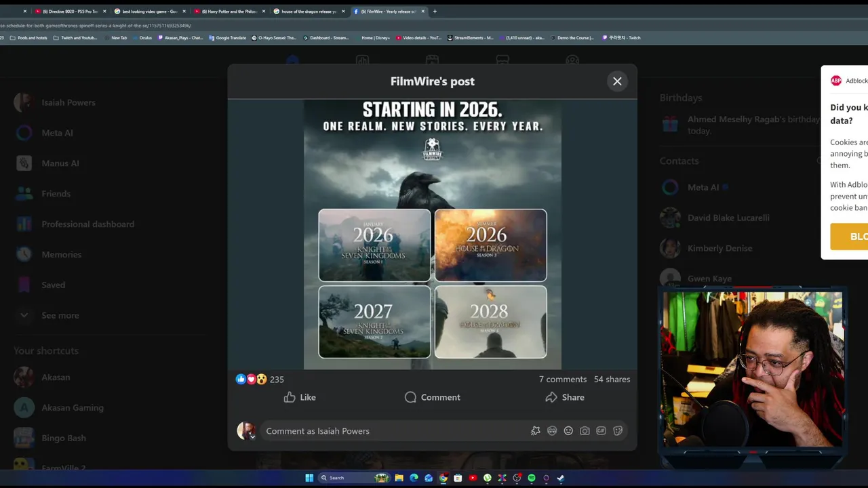Switch the commenting profile via avatar dropdown
Image resolution: width=868 pixels, height=488 pixels.
point(246,431)
